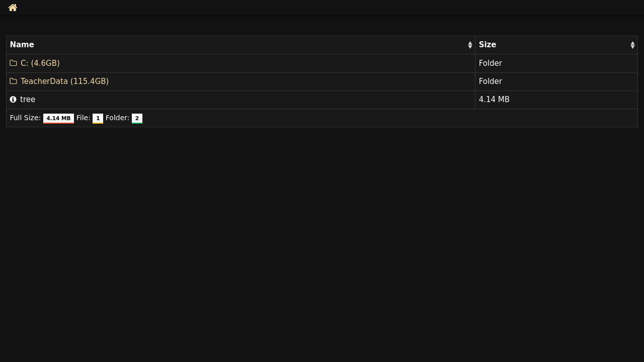Click the Folder count badge showing 2
Image resolution: width=644 pixels, height=362 pixels.
137,119
